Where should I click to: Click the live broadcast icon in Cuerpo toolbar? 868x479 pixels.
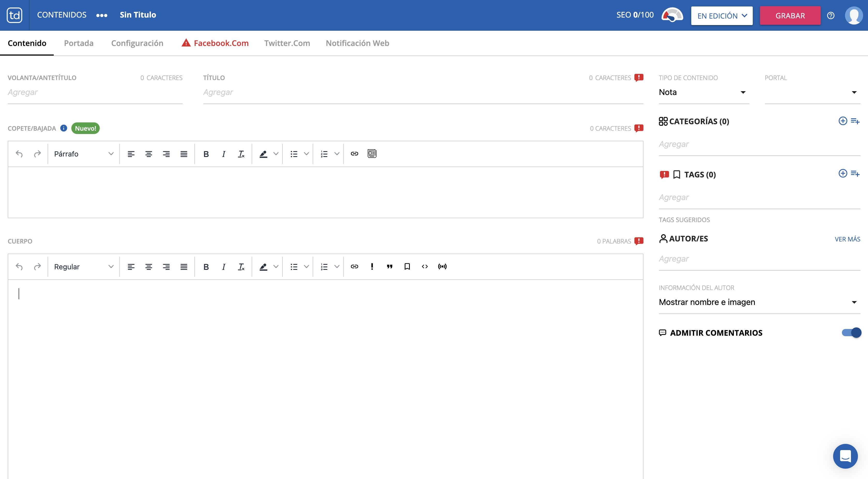(x=442, y=266)
